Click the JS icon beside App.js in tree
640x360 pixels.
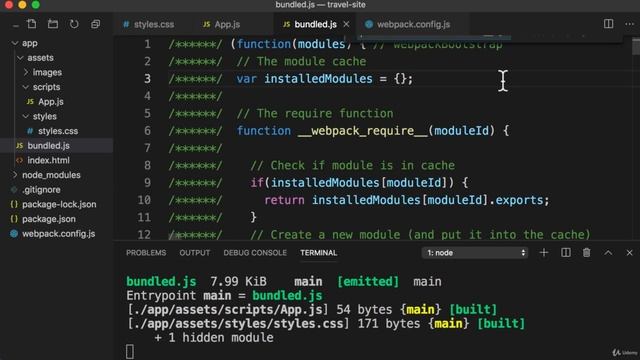(x=30, y=102)
